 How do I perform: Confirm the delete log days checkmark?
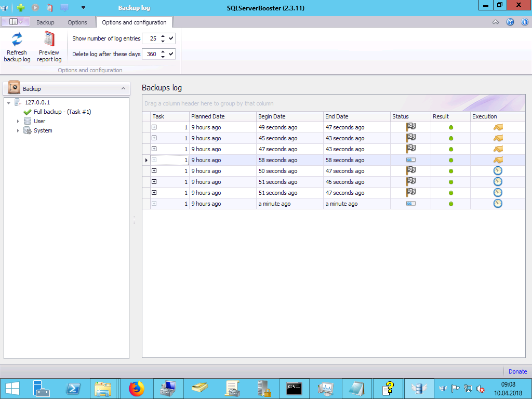[171, 54]
